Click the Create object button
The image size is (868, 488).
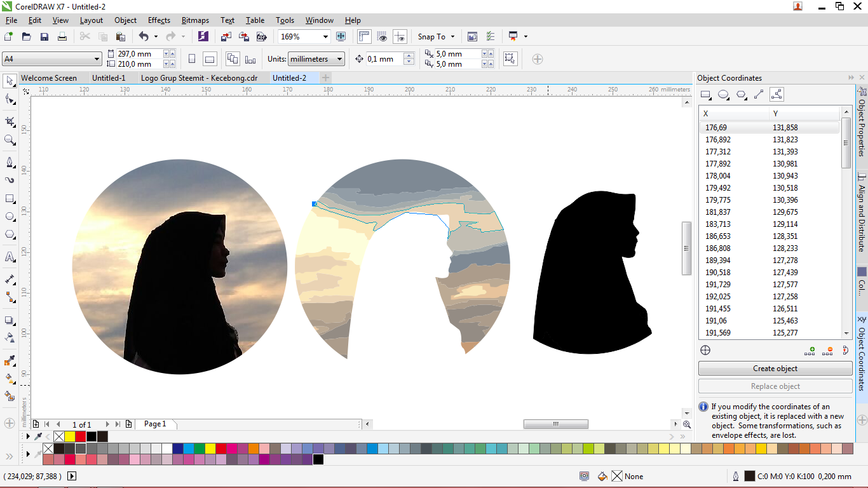pos(775,369)
